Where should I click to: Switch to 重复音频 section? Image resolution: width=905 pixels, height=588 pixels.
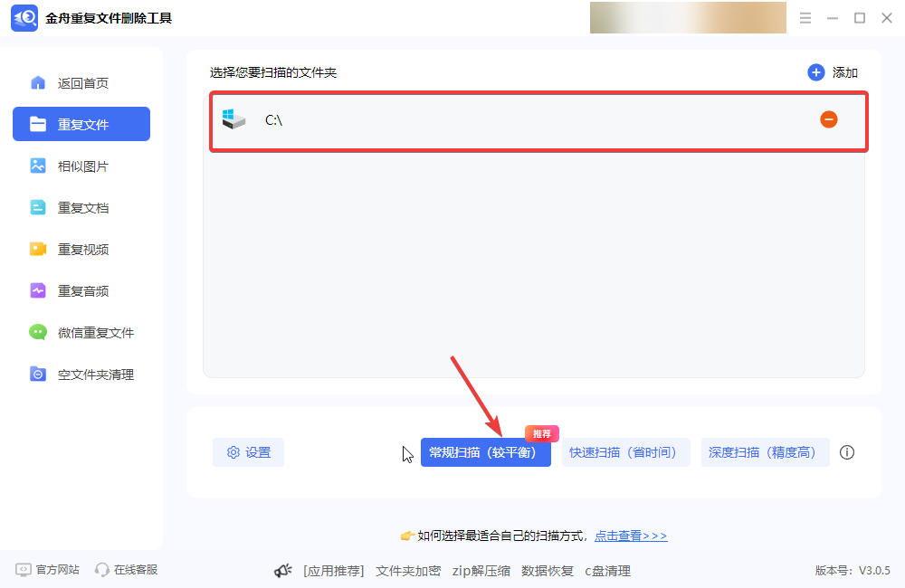[81, 290]
